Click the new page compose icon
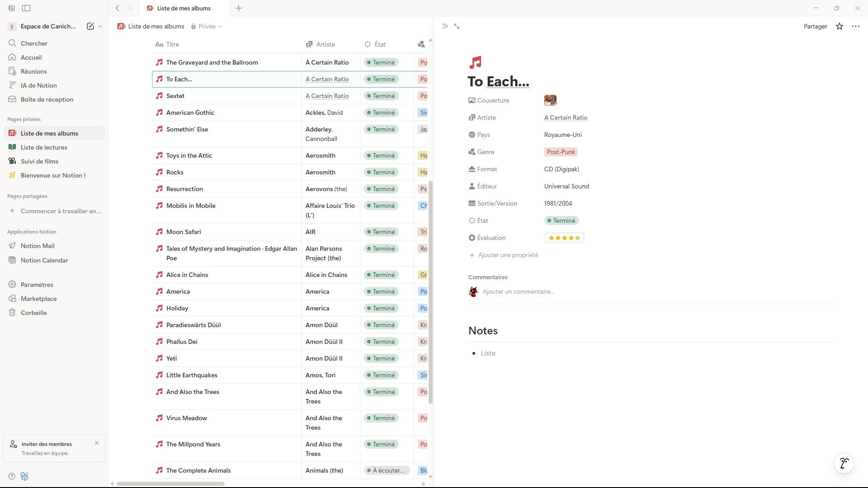 (90, 26)
